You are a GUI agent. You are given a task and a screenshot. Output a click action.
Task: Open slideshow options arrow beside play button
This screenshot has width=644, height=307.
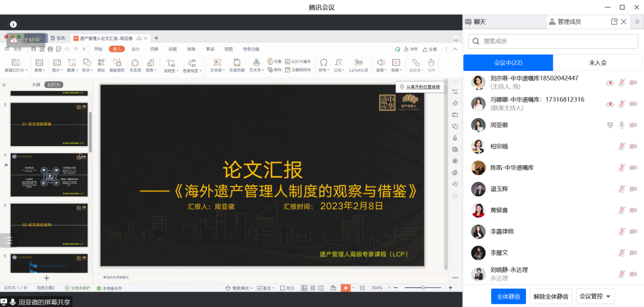pyautogui.click(x=352, y=288)
